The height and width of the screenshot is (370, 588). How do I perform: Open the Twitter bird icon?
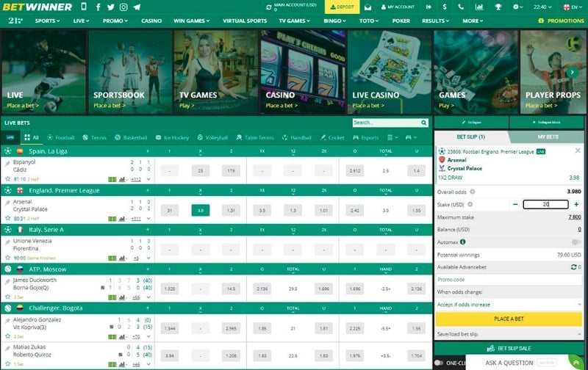pos(110,7)
